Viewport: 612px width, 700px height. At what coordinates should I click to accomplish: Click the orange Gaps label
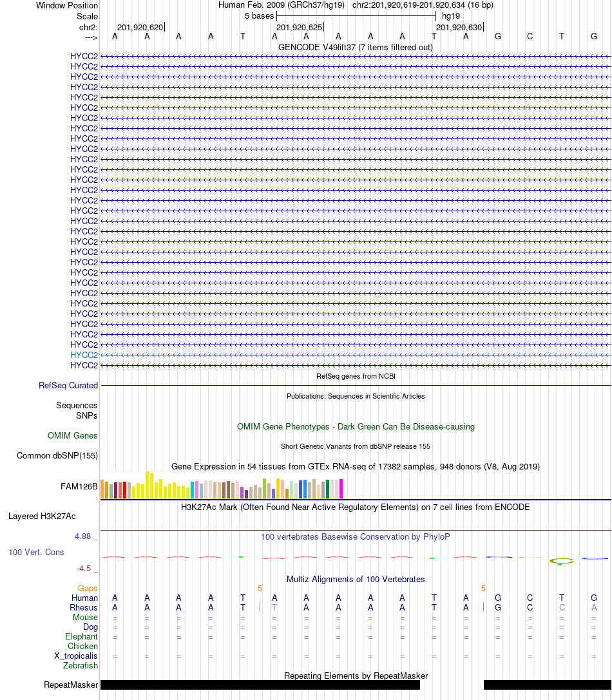pos(88,589)
